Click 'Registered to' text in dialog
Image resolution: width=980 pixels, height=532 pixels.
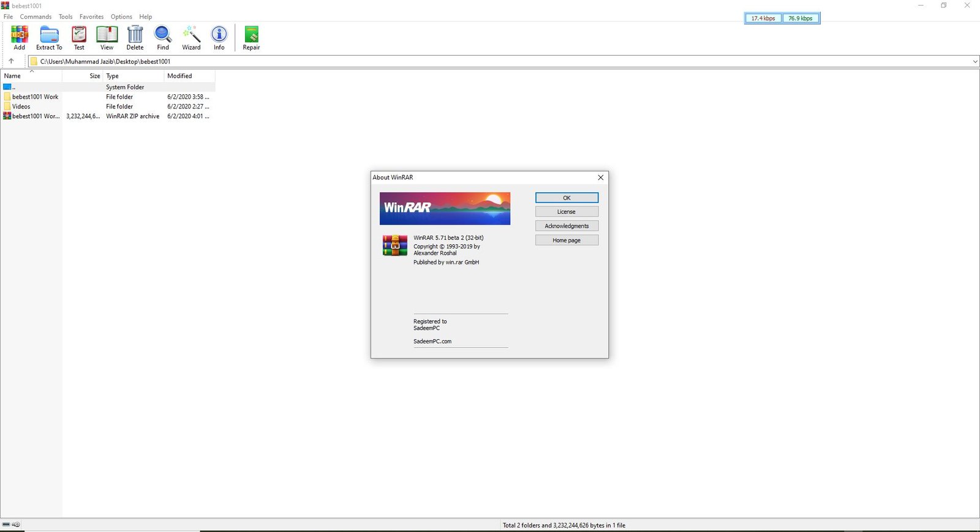(430, 321)
